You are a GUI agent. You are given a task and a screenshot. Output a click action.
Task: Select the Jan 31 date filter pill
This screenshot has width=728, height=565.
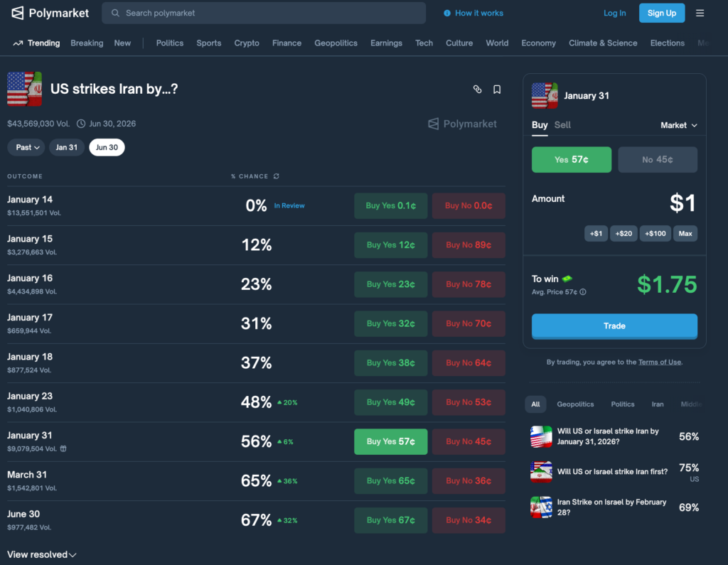(x=67, y=147)
